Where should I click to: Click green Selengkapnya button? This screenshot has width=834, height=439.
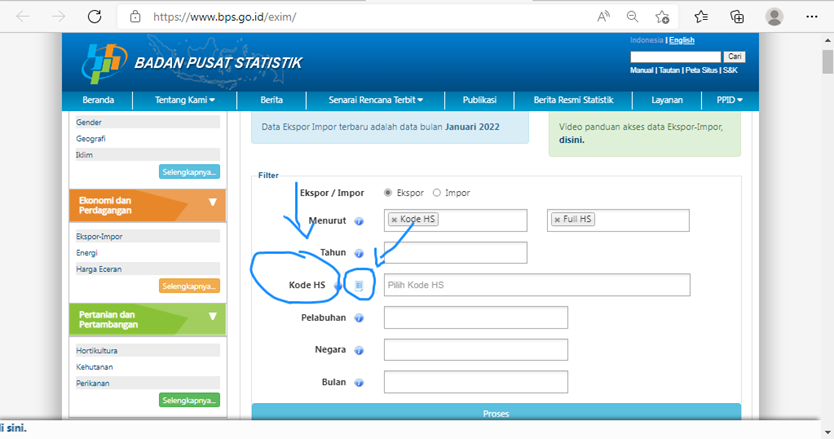189,400
